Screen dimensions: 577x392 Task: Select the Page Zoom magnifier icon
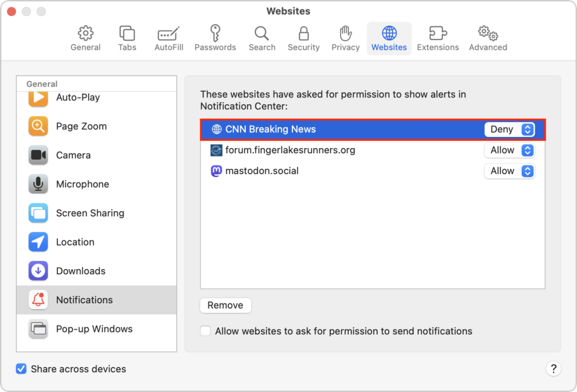38,126
